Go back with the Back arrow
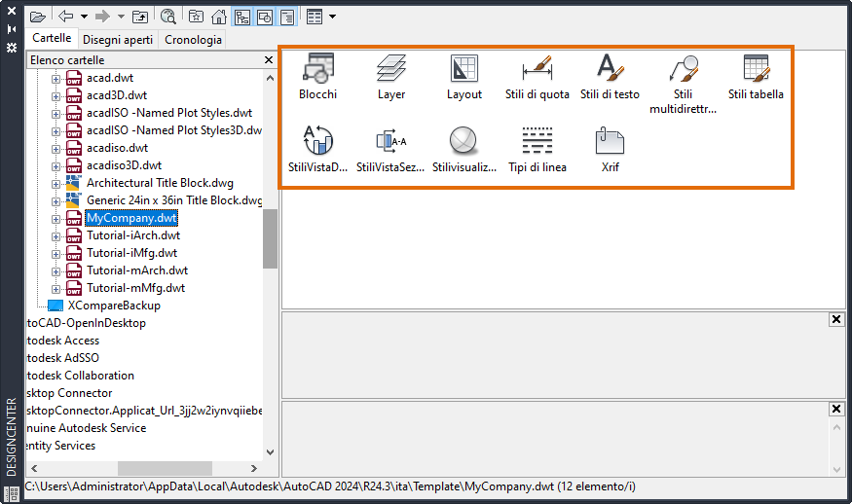The width and height of the screenshot is (852, 504). coord(66,17)
